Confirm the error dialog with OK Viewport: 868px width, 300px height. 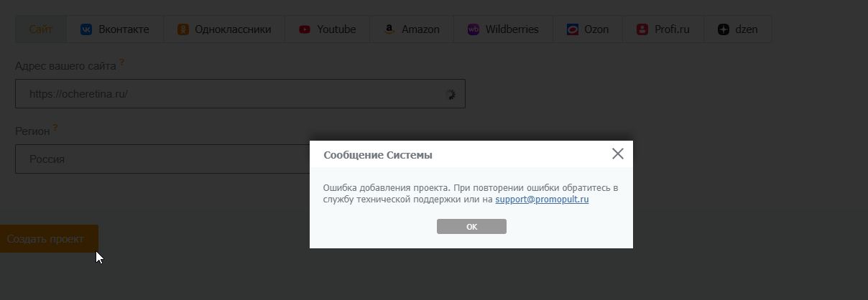pyautogui.click(x=471, y=226)
